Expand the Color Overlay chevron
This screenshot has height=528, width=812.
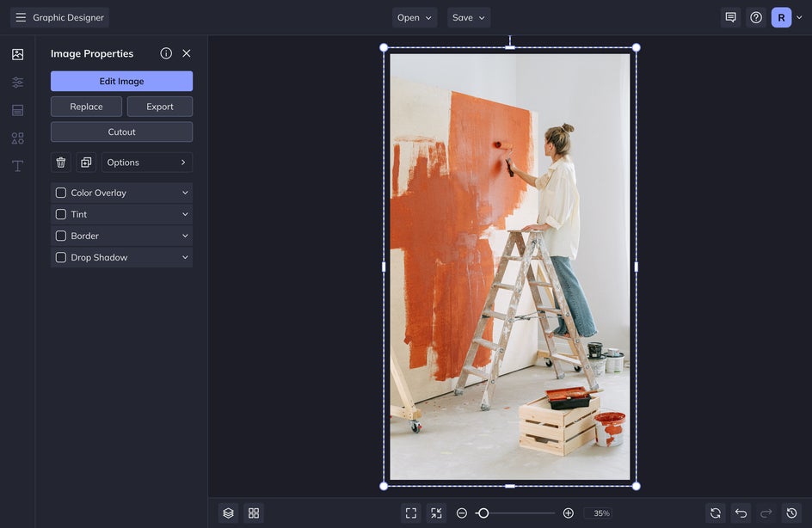(185, 193)
